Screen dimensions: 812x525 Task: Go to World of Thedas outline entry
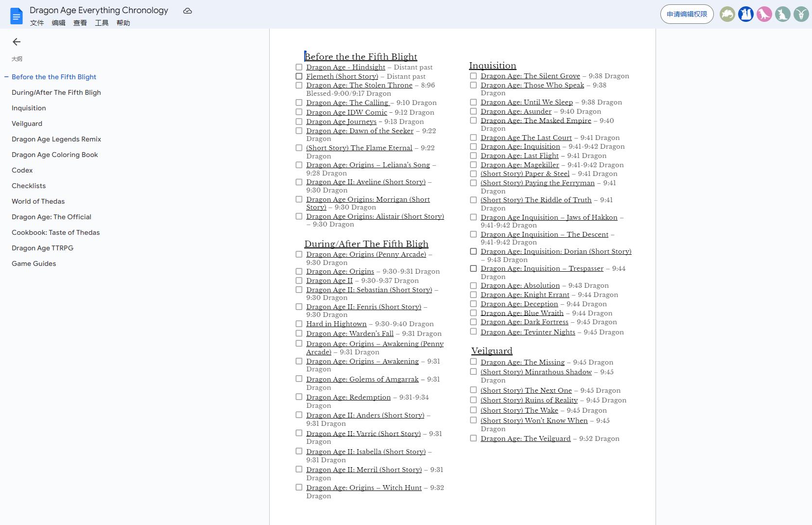click(38, 201)
